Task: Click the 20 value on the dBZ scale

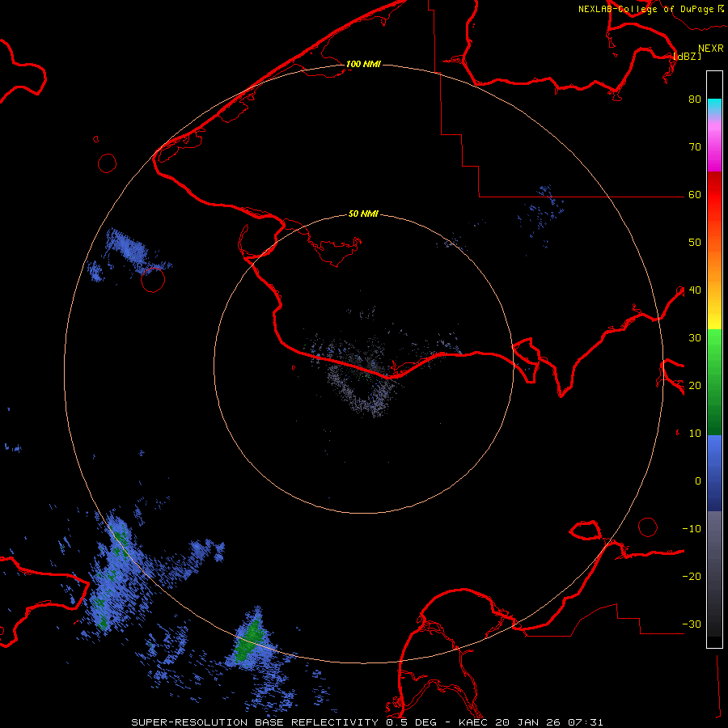Action: [x=695, y=385]
